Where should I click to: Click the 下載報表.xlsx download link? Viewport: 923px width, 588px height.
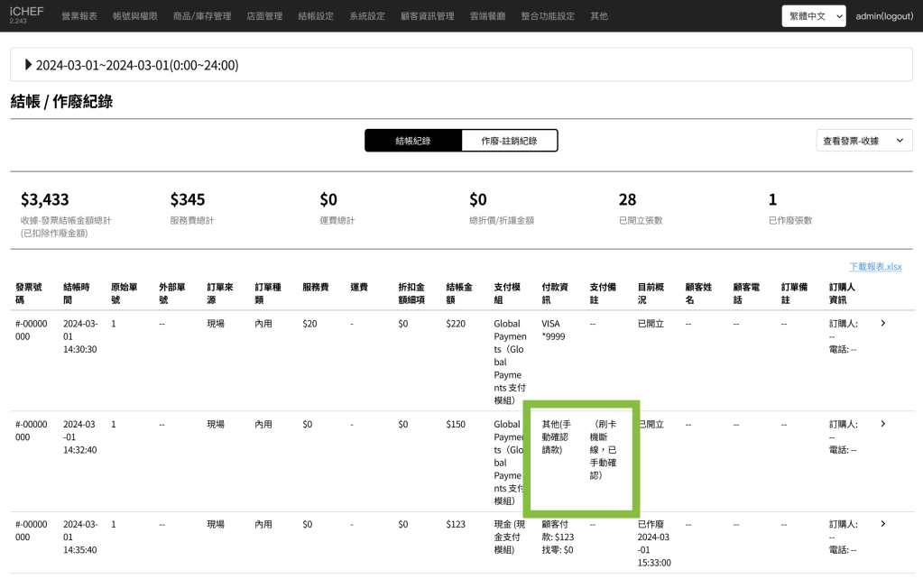click(875, 267)
